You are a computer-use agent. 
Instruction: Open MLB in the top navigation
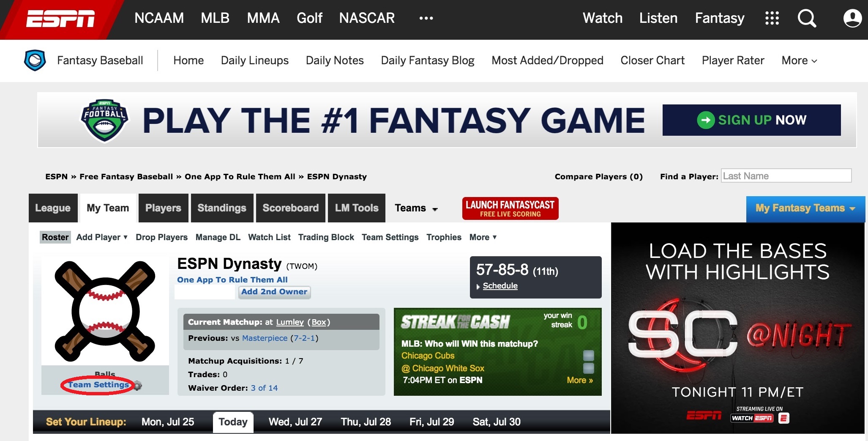coord(215,18)
